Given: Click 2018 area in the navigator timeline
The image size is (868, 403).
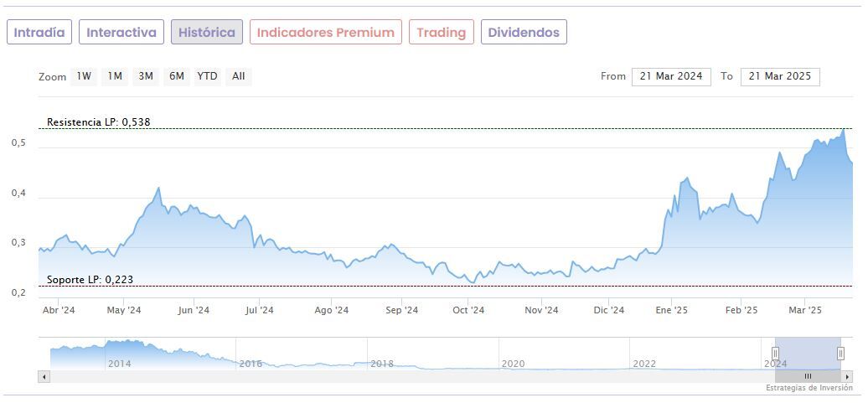Looking at the screenshot, I should 382,362.
